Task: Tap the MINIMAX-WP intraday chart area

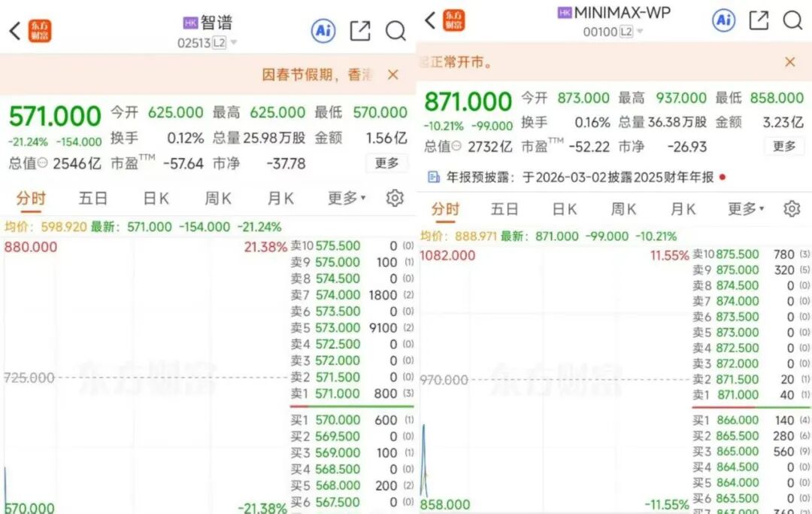Action: pos(555,381)
